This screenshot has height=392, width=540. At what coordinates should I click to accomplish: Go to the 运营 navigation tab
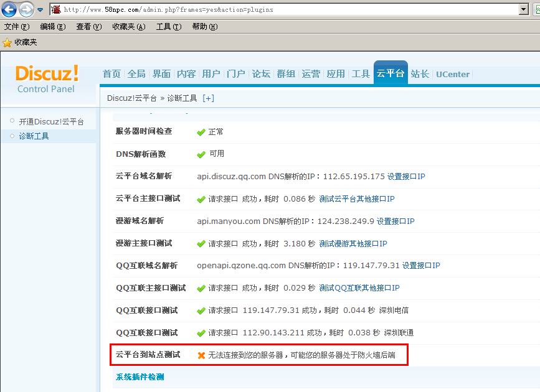(x=311, y=74)
